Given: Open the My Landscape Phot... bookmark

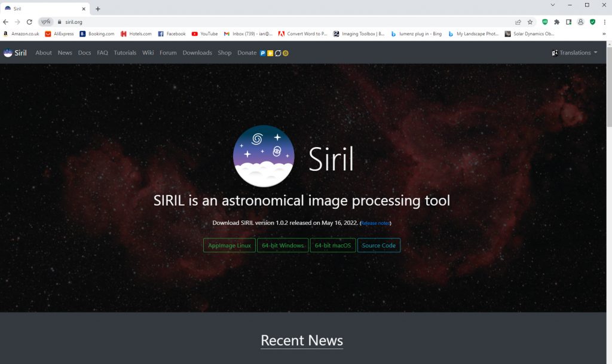Looking at the screenshot, I should tap(473, 34).
